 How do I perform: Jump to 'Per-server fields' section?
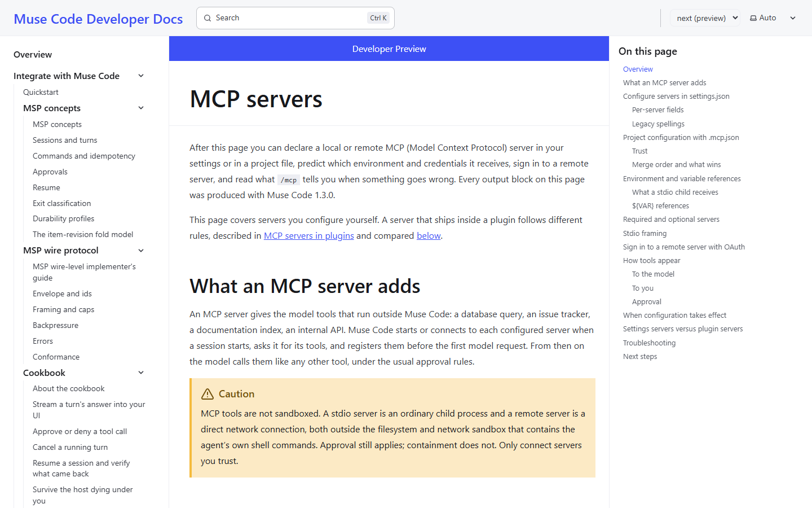(x=658, y=110)
